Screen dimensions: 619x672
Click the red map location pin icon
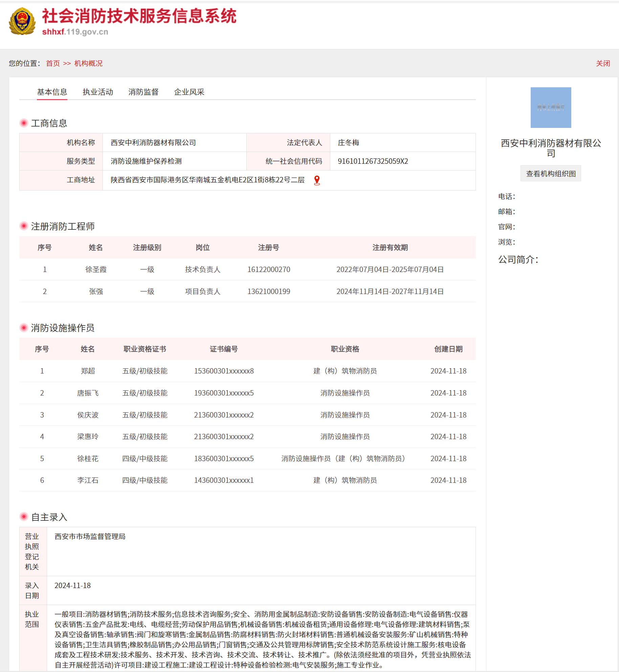317,180
